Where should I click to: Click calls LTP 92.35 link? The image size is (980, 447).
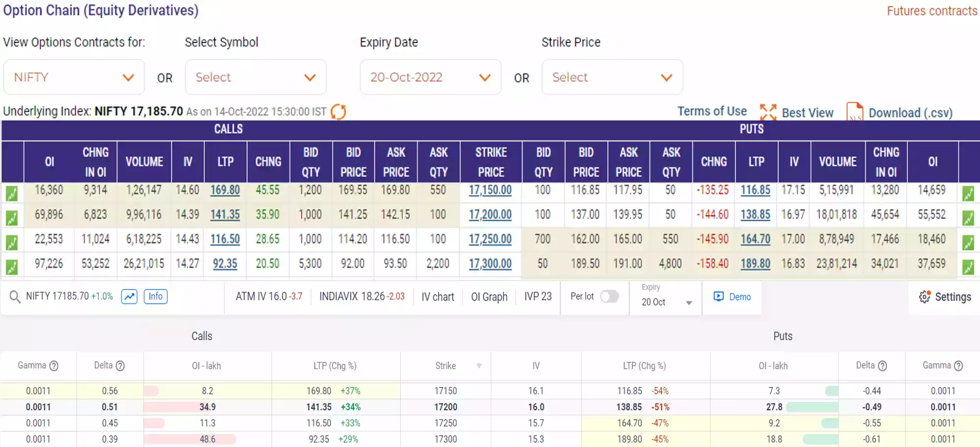point(225,264)
